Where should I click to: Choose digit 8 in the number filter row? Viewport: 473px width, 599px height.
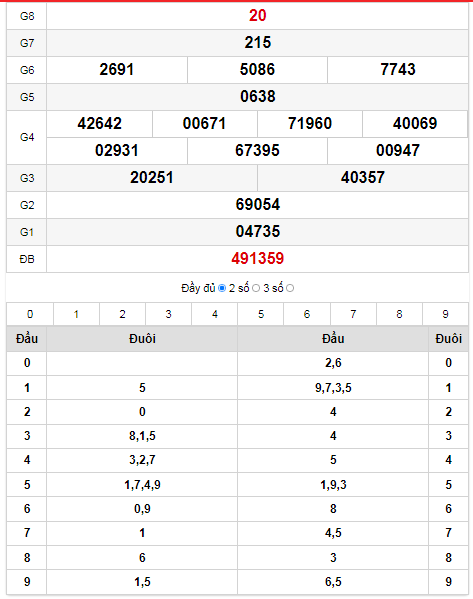point(399,314)
